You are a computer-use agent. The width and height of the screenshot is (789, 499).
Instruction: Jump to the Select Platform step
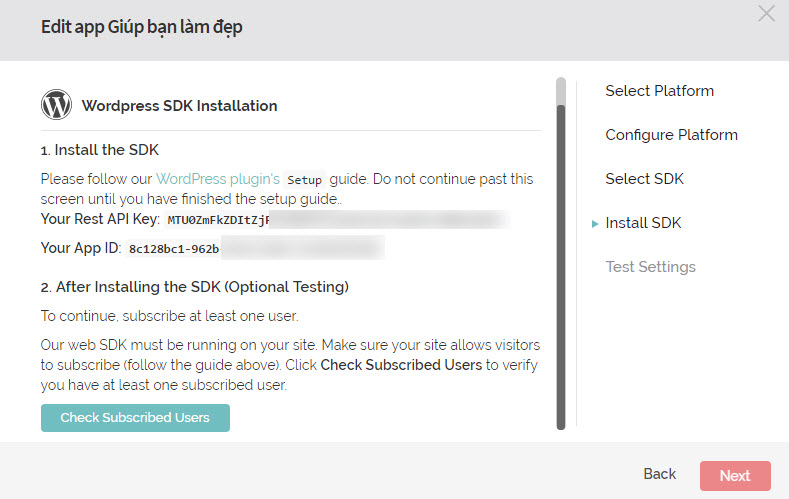659,91
